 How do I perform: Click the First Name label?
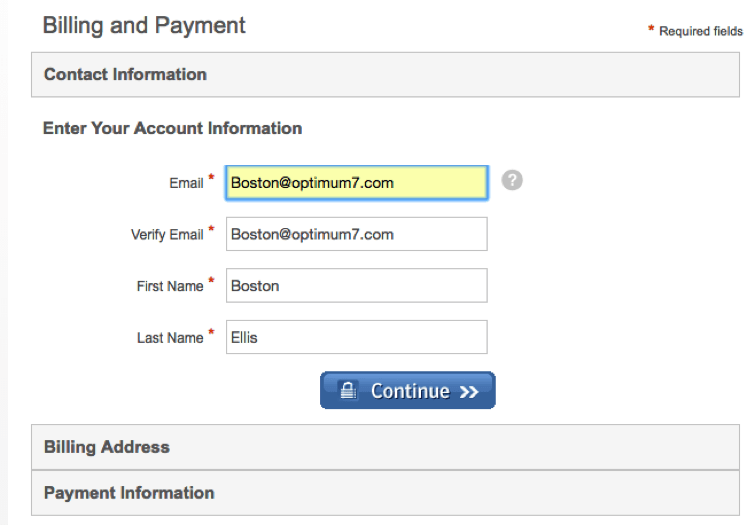(x=170, y=286)
